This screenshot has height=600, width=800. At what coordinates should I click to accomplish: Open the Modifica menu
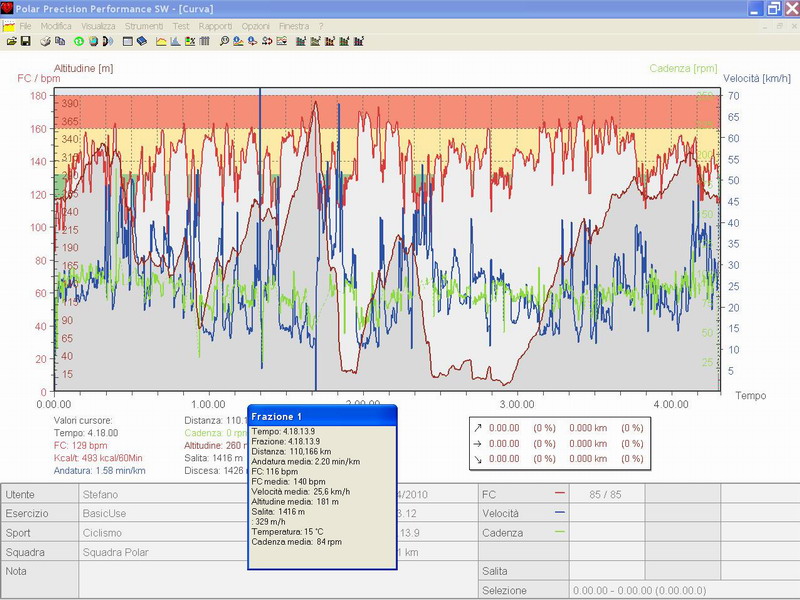tap(56, 24)
